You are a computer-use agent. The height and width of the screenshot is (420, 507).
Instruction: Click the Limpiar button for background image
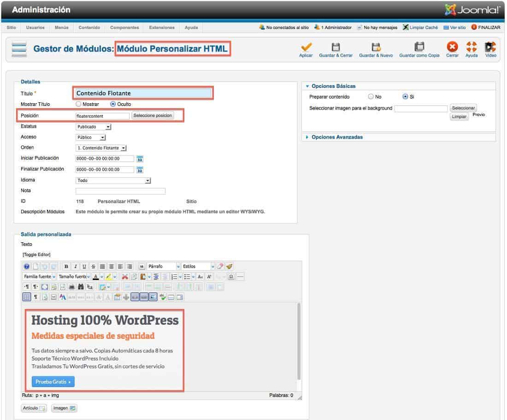coord(459,117)
